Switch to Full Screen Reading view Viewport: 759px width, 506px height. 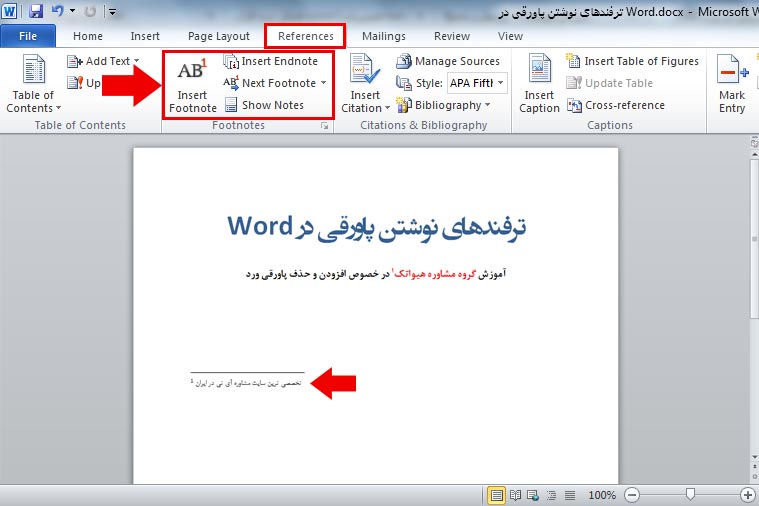click(x=516, y=495)
